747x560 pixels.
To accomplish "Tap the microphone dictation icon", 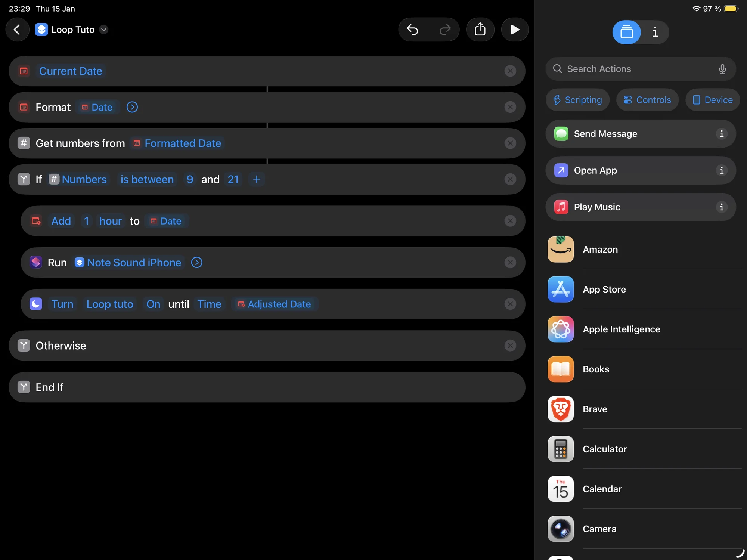I will click(722, 69).
